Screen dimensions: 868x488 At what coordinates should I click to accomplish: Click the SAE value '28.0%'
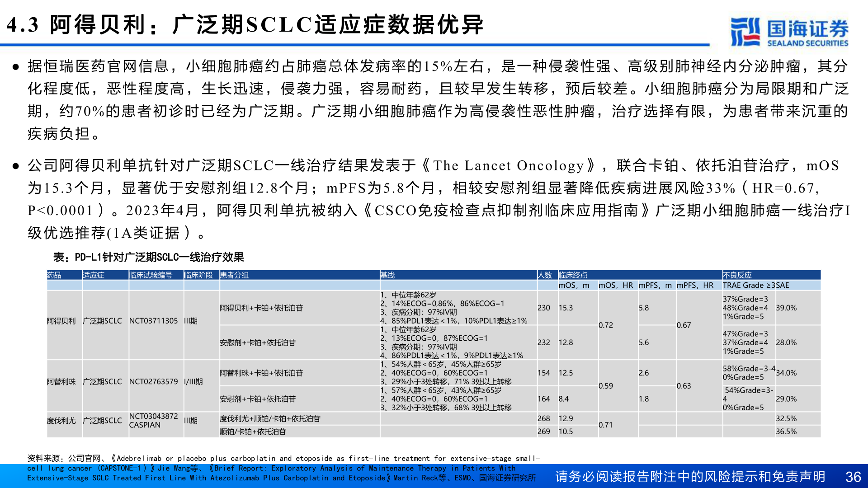787,343
